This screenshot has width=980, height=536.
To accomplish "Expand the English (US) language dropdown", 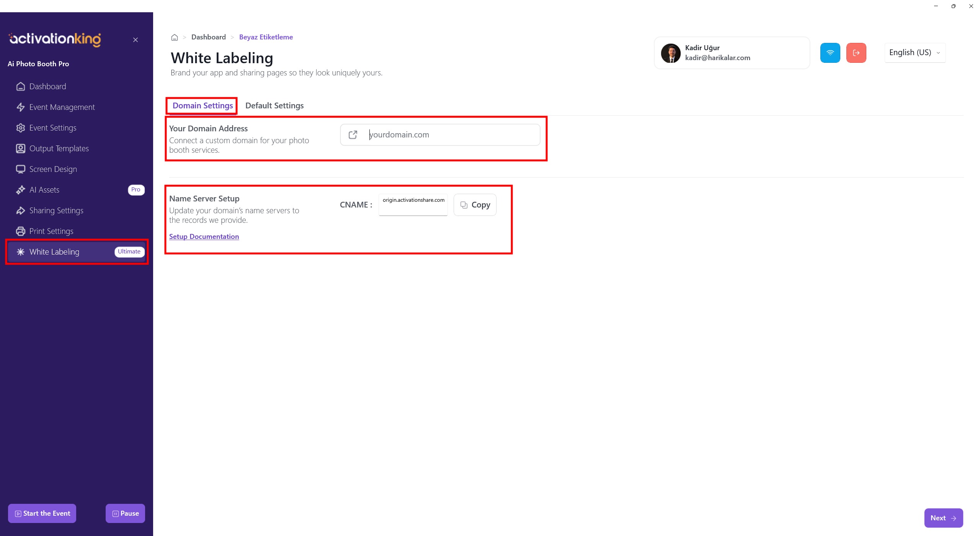I will (915, 53).
